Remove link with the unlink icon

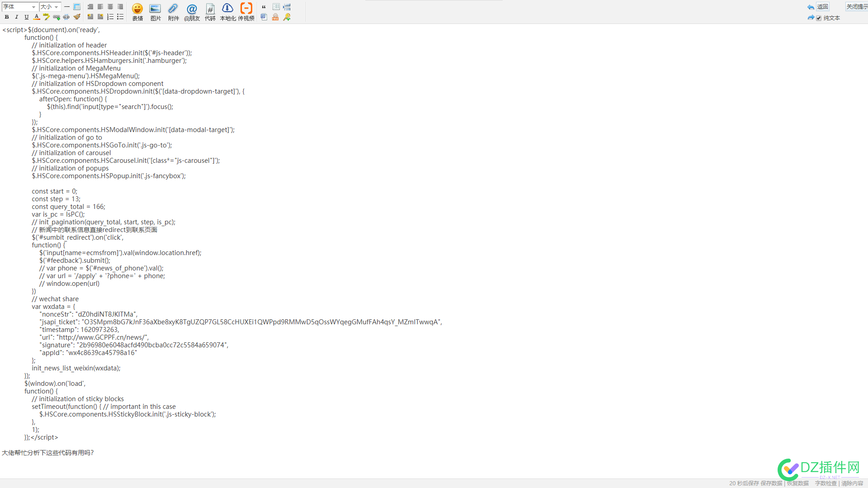click(x=66, y=17)
